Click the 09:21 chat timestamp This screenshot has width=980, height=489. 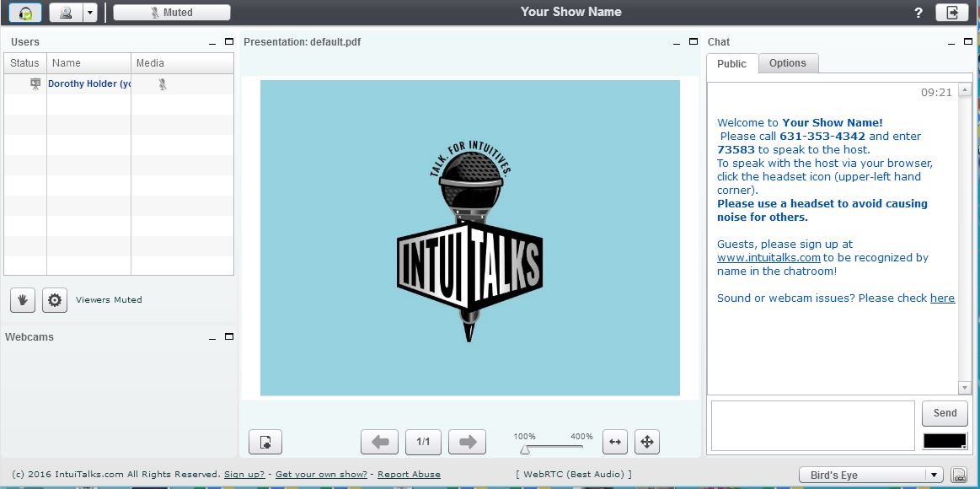click(936, 93)
